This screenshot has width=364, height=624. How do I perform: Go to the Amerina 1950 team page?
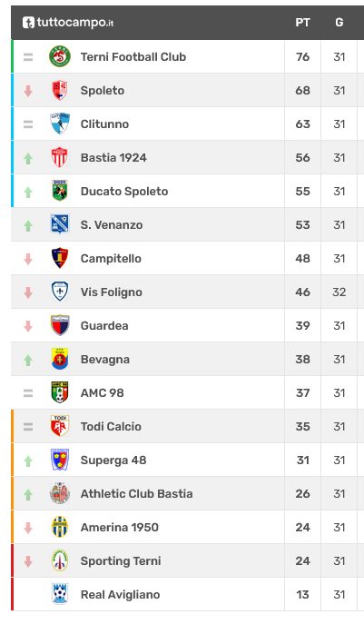click(x=119, y=528)
